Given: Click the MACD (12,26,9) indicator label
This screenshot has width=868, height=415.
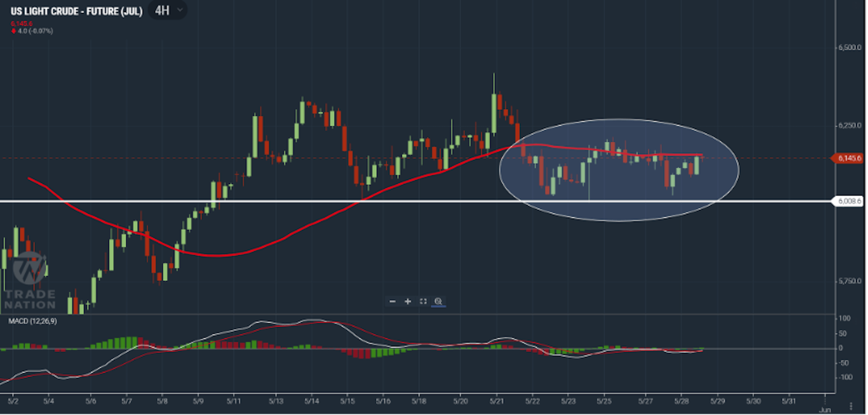Looking at the screenshot, I should pos(33,321).
